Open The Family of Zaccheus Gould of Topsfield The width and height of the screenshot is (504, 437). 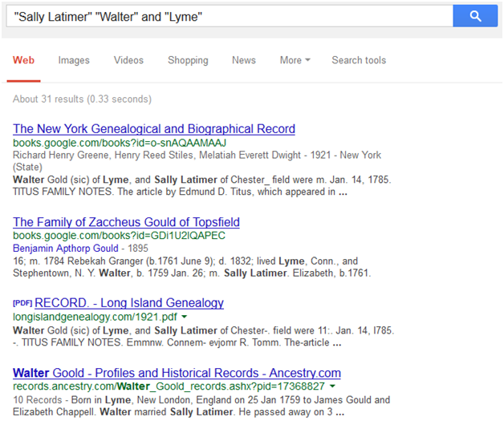(x=126, y=222)
